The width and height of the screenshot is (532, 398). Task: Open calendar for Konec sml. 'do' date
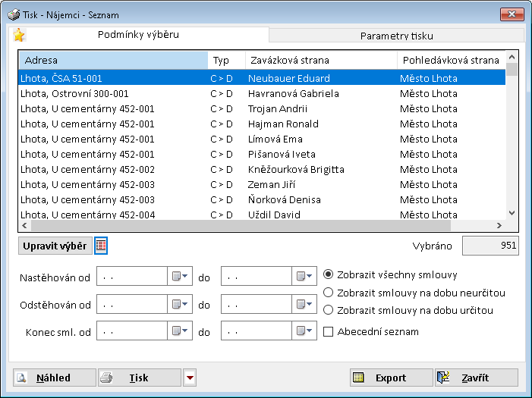coord(304,331)
